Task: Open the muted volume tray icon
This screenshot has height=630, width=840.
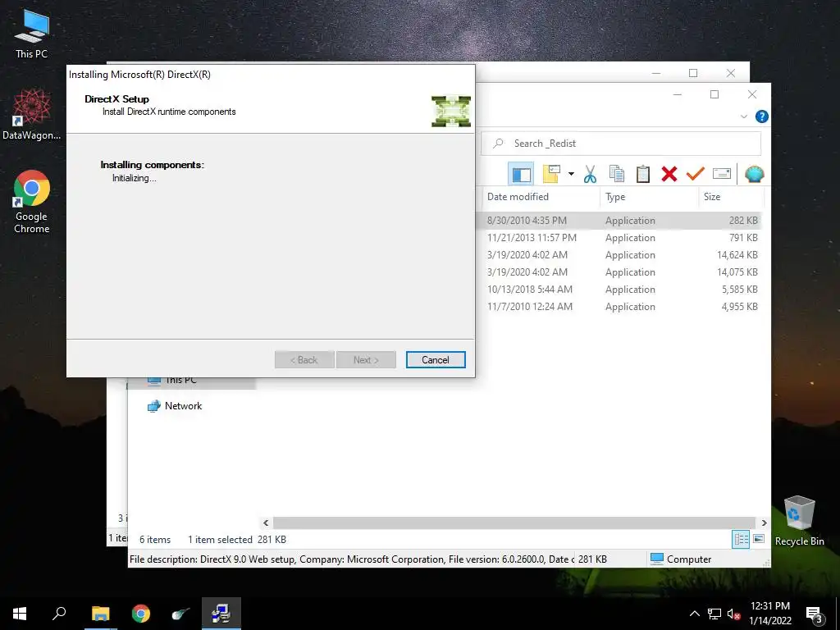Action: tap(733, 614)
